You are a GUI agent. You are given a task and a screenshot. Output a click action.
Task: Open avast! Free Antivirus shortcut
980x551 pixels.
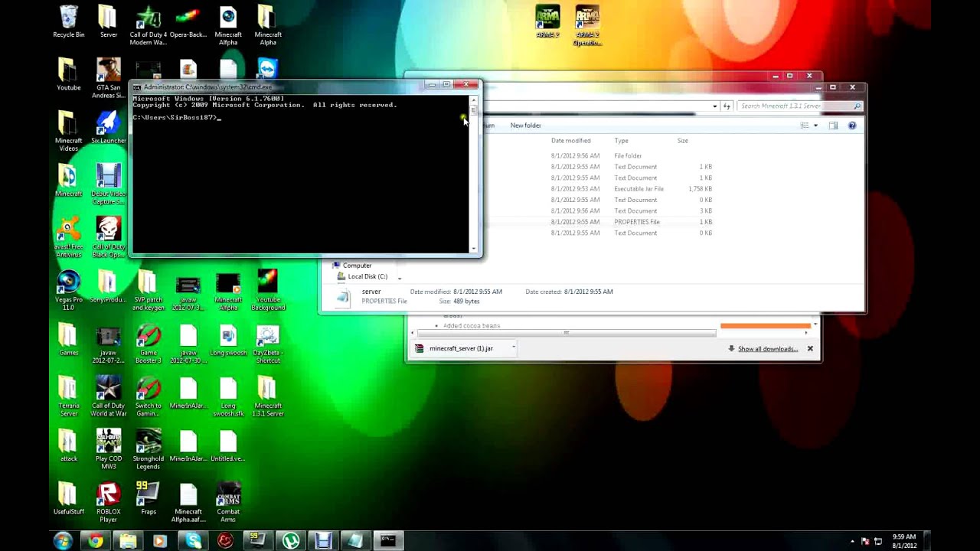pyautogui.click(x=68, y=237)
